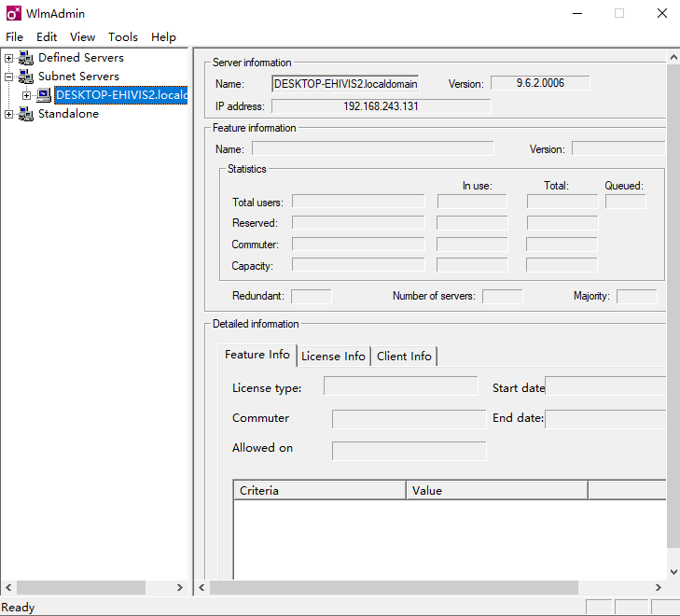The width and height of the screenshot is (680, 616).
Task: Switch to the License Info tab
Action: click(333, 357)
